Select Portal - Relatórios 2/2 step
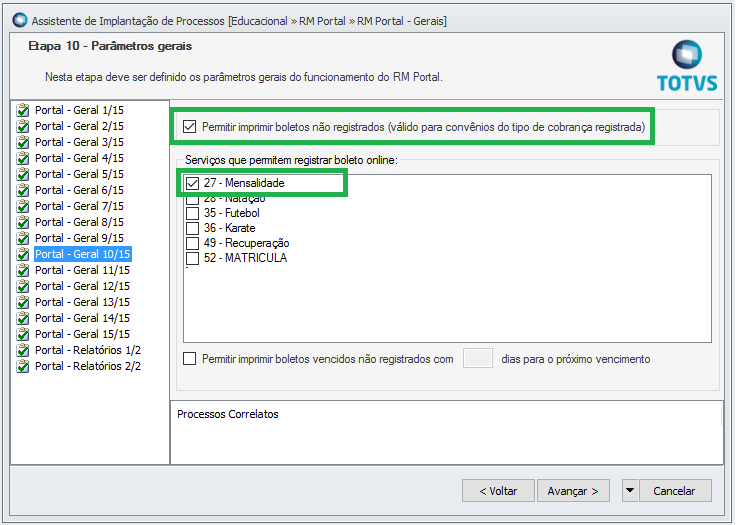This screenshot has height=525, width=750. (x=88, y=366)
